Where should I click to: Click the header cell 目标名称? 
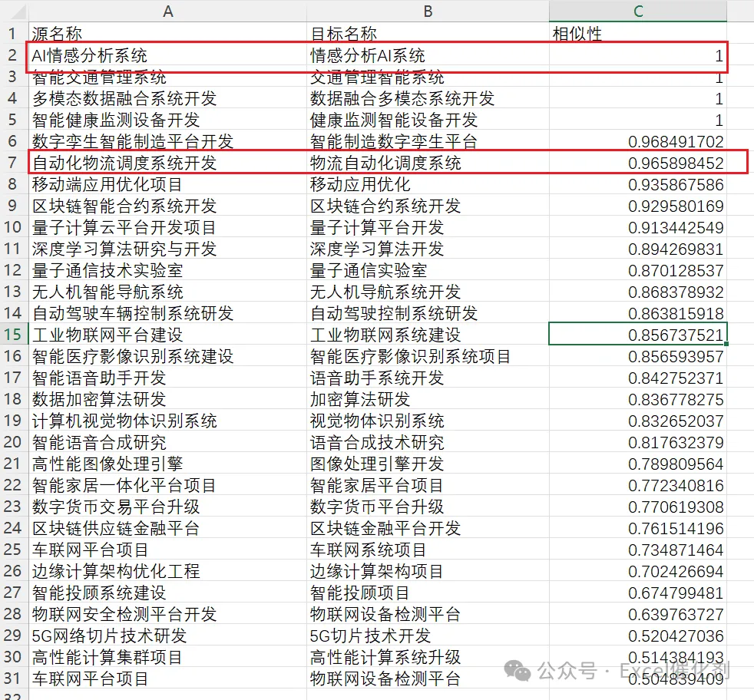[428, 34]
